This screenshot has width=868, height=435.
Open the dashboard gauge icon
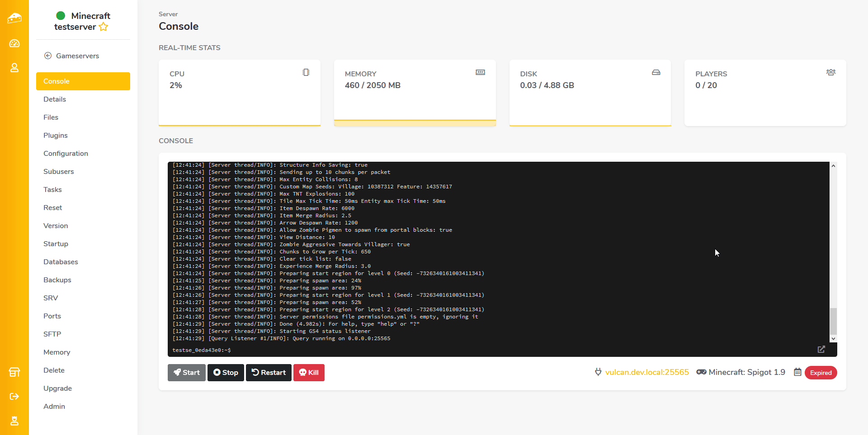click(14, 43)
